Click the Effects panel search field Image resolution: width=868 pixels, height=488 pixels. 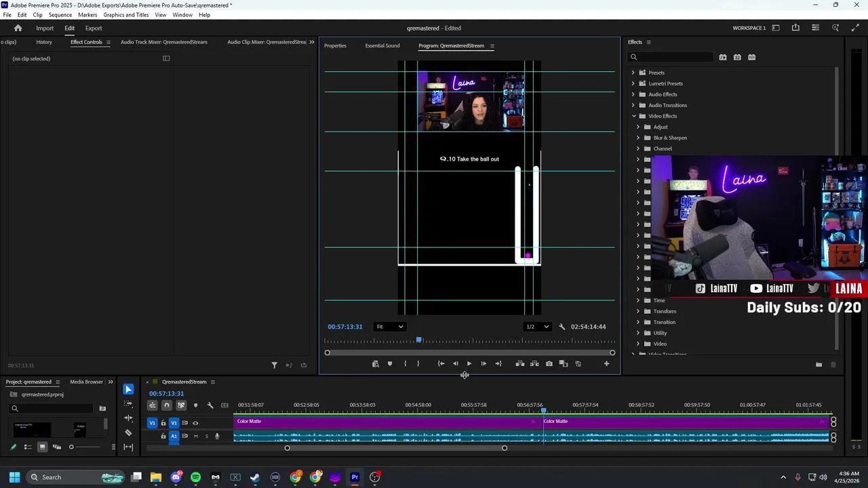671,57
